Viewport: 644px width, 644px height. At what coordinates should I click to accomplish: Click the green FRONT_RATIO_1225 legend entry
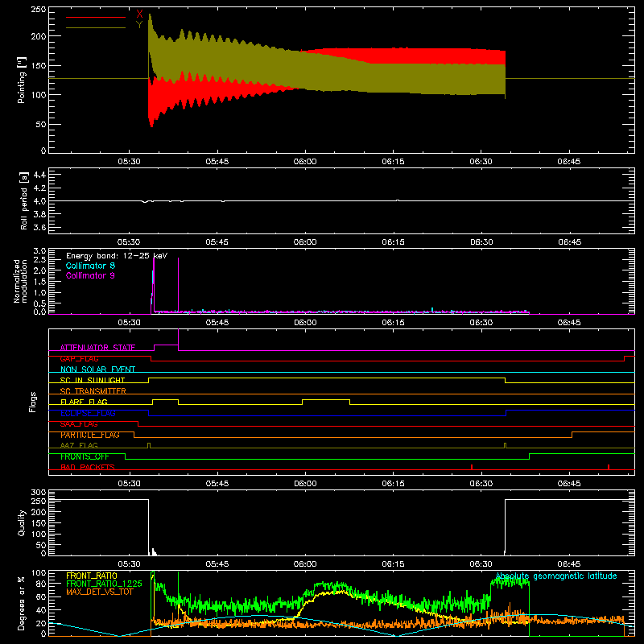point(104,584)
